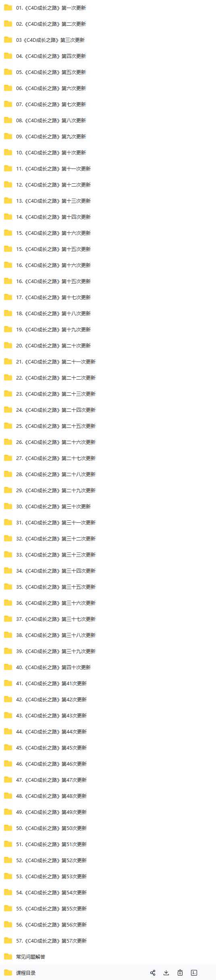Open folder 03《C4D成长之路》第三次更新
This screenshot has width=216, height=980.
(50, 40)
